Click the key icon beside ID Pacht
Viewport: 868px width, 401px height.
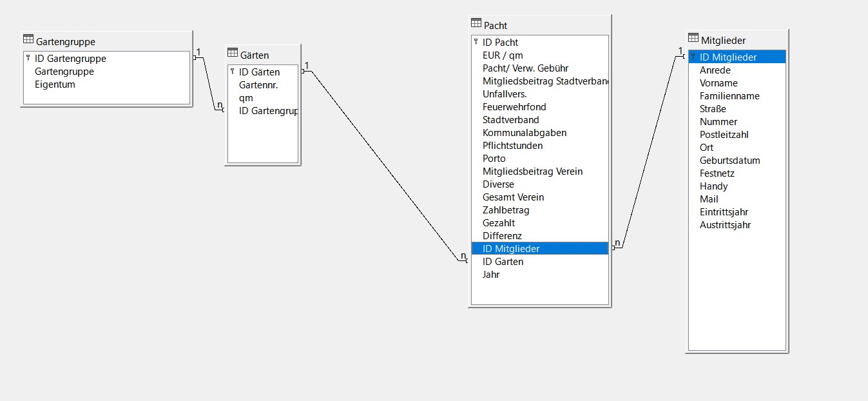click(476, 41)
